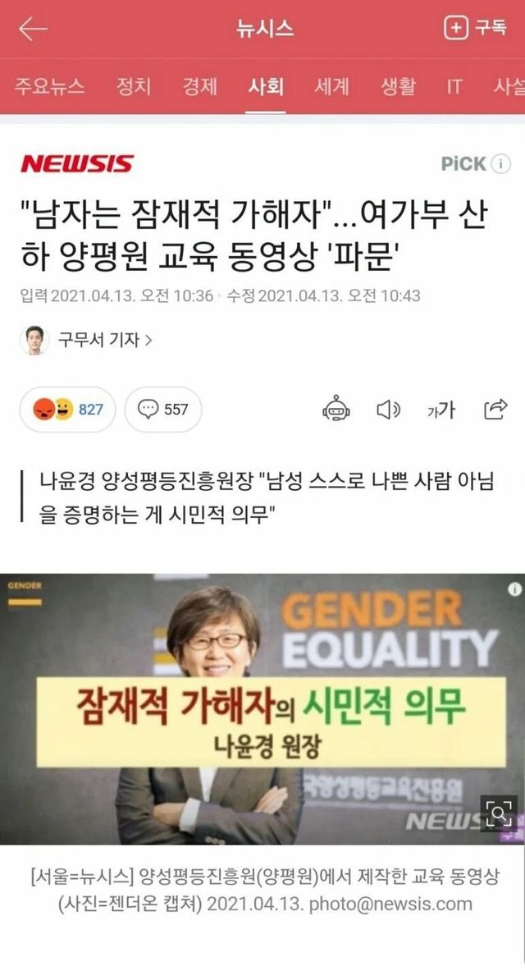Select the 경제 category tab
Screen dimensions: 525x980
pyautogui.click(x=200, y=86)
